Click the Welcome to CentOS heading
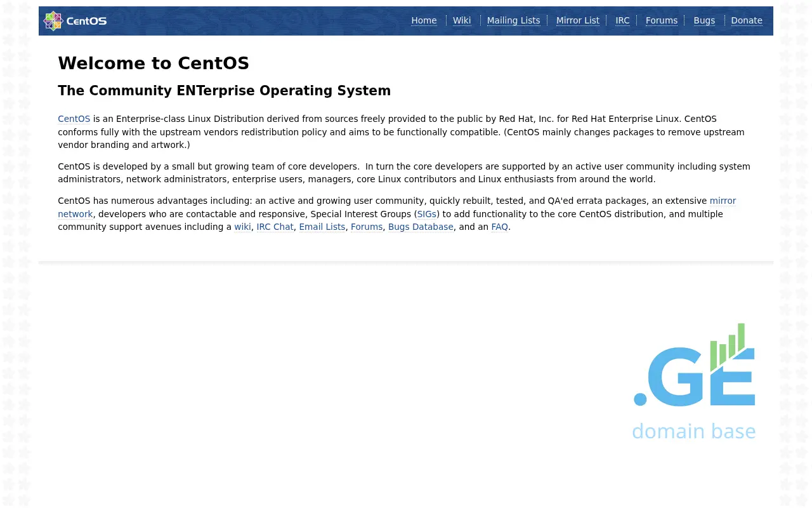The image size is (812, 508). coord(153,63)
